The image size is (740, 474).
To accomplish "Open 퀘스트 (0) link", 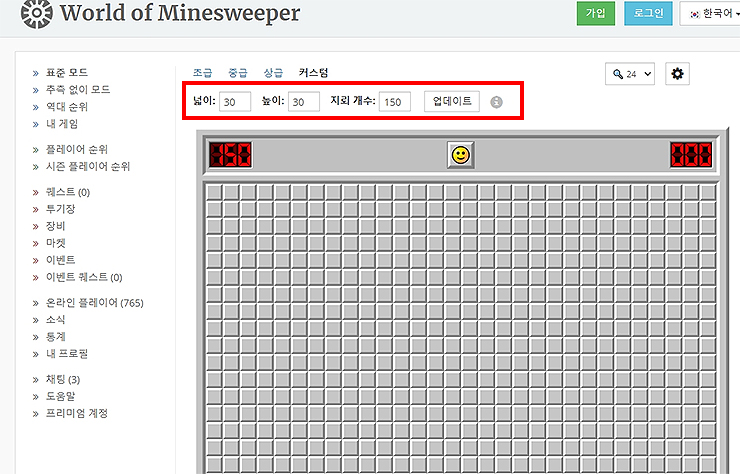I will coord(67,192).
